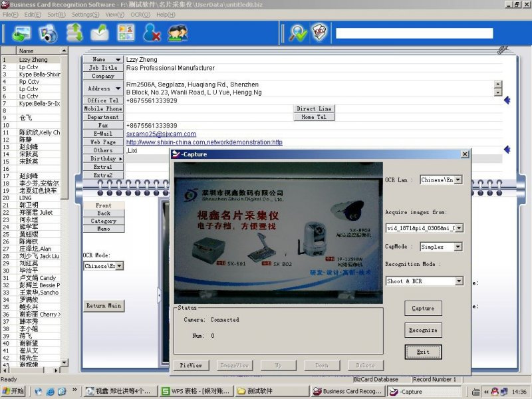Click the contact list scroll down arrow
532x399 pixels.
65,362
